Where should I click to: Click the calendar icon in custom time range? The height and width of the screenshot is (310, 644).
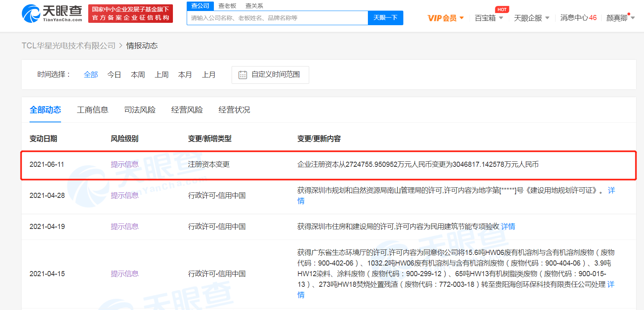pyautogui.click(x=243, y=75)
